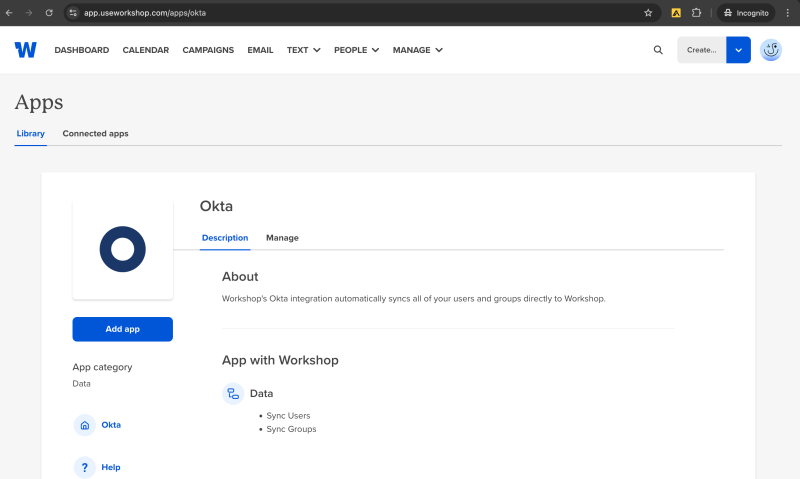Go back in browser history
Image resolution: width=800 pixels, height=479 pixels.
coord(9,13)
